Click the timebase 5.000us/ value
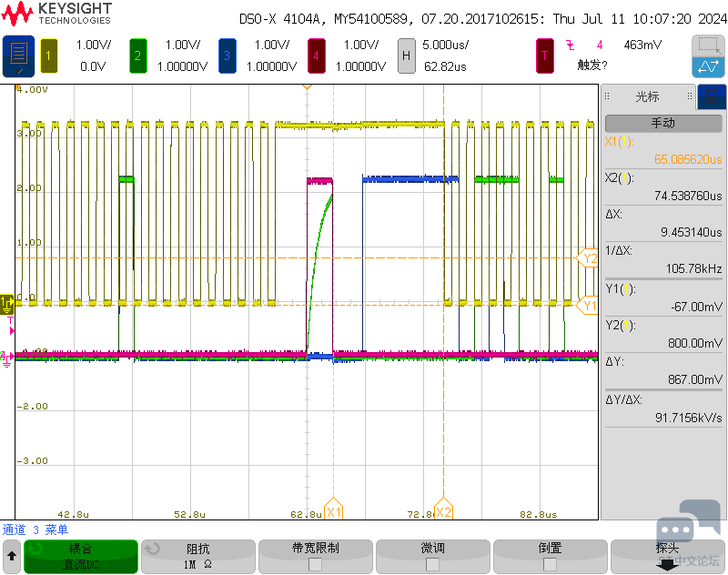The height and width of the screenshot is (575, 728). coord(445,45)
